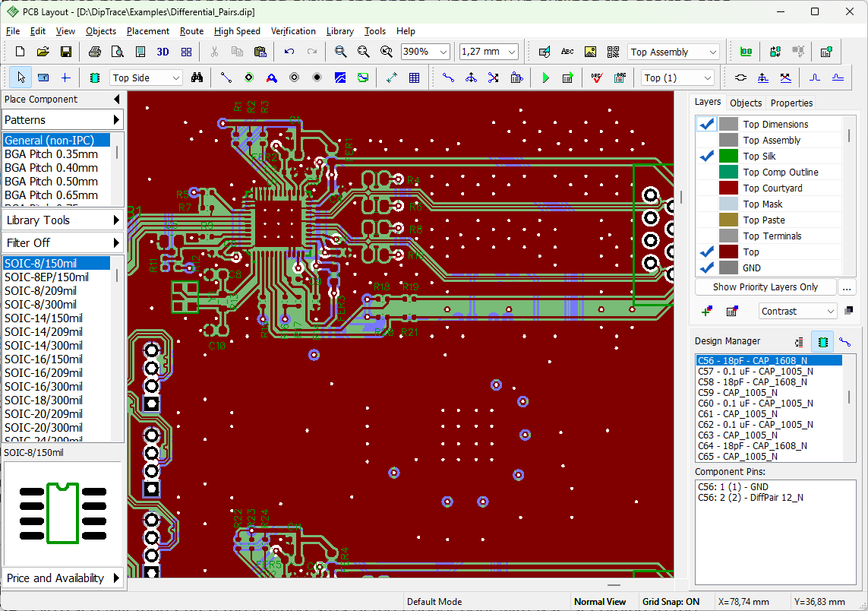868x611 pixels.
Task: Toggle Top copper layer visibility
Action: [706, 252]
